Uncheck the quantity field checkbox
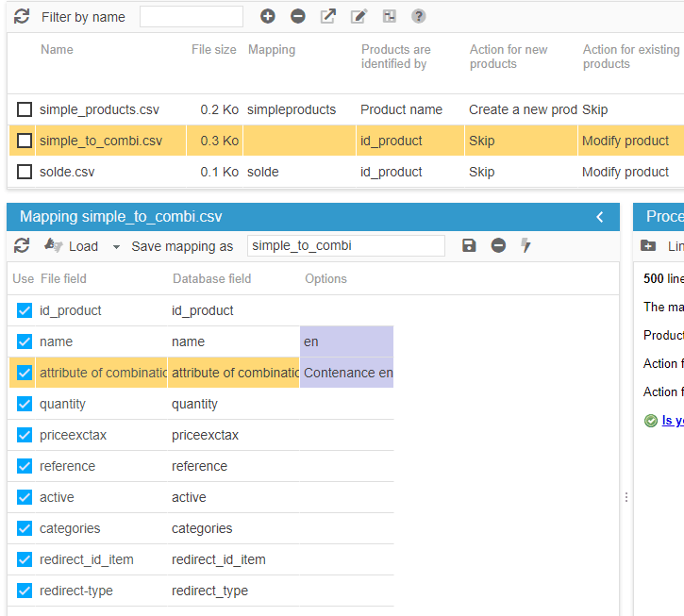The width and height of the screenshot is (684, 616). point(25,404)
